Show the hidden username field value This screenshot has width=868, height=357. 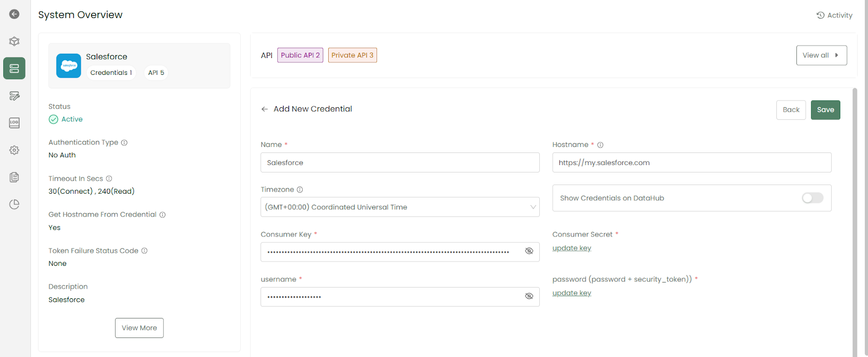coord(529,296)
